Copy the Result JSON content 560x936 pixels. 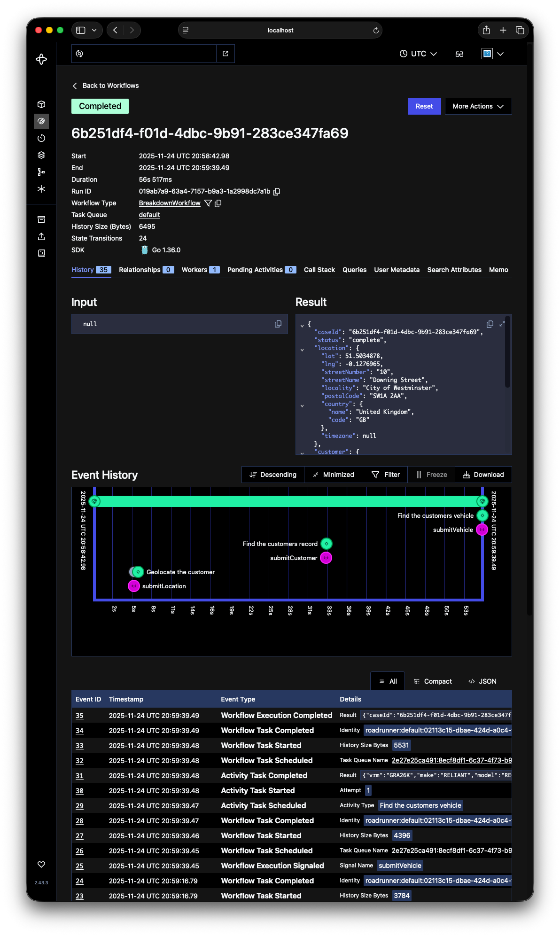490,324
